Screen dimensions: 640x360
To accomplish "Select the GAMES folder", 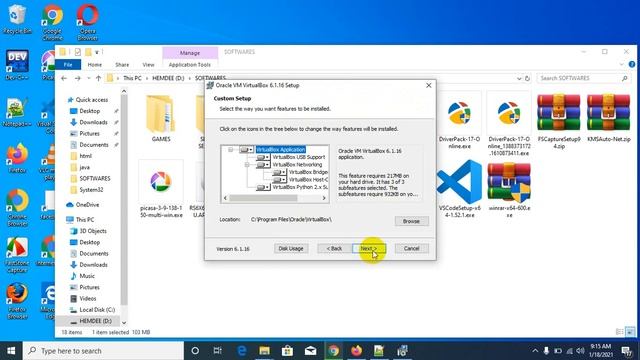I will tap(161, 118).
